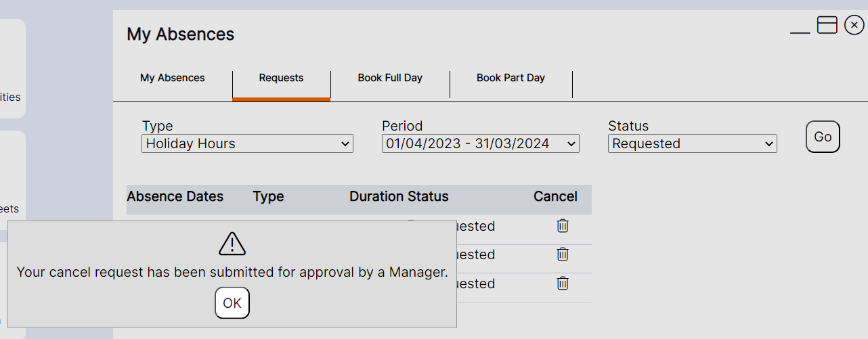Click the Cancel column header
Screen dimensions: 868x339
pos(555,196)
